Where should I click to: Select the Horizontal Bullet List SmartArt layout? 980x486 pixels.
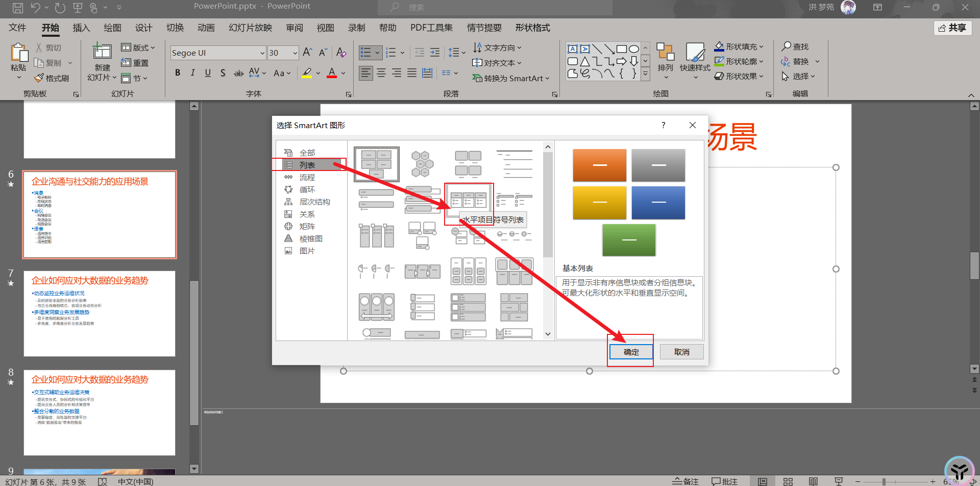click(469, 200)
